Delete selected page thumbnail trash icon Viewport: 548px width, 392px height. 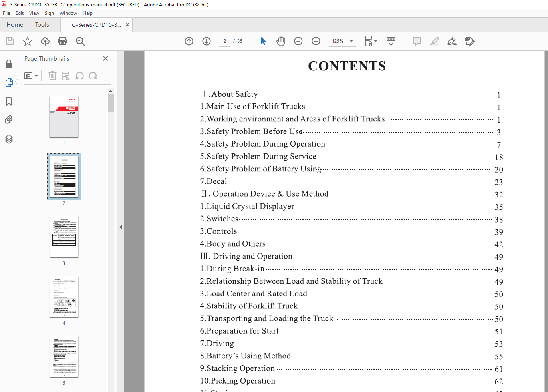[52, 76]
